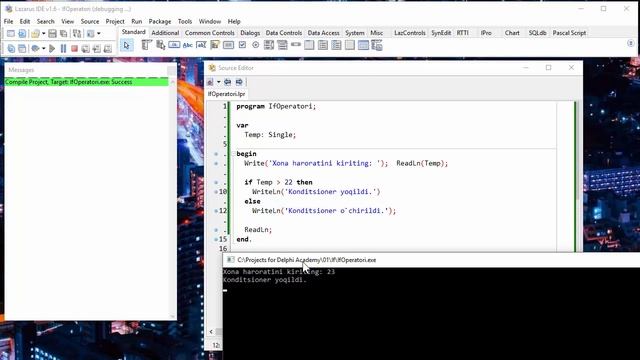Click the 'Konditsioner o`chirildi.' WriteLn line
Viewport: 640px width, 360px height.
(324, 211)
